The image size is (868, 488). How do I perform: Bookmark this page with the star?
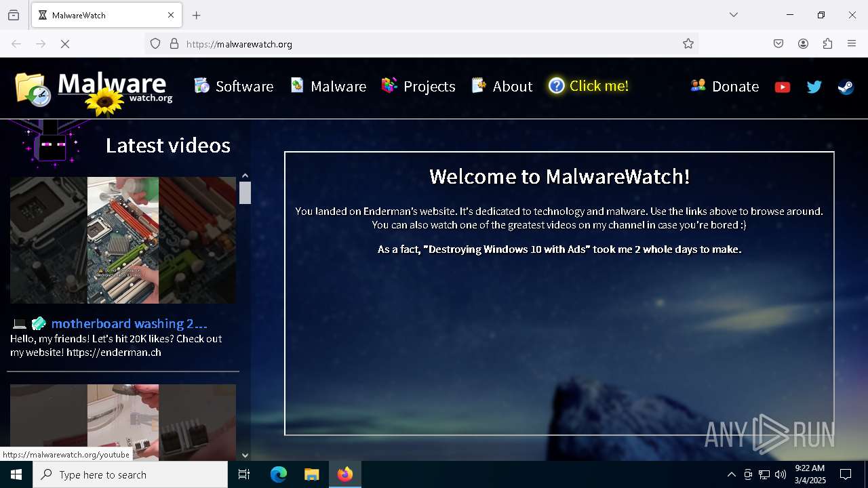click(688, 44)
